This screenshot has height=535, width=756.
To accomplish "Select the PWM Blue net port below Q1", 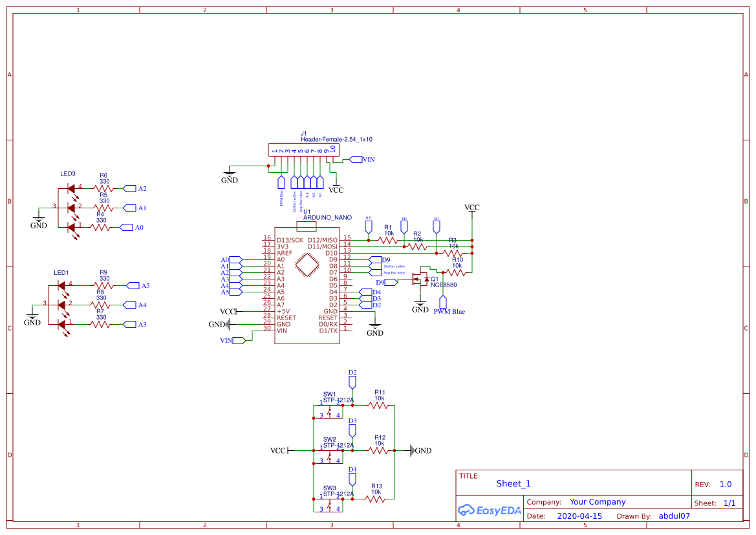I will coord(442,302).
